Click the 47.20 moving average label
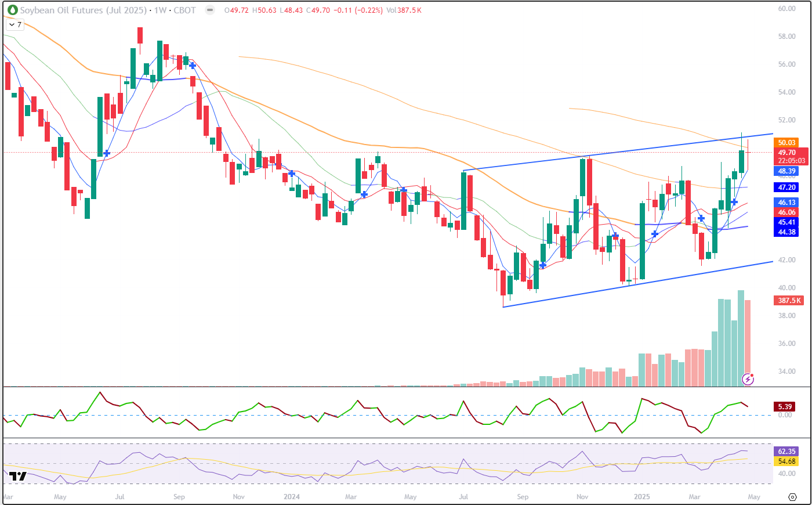This screenshot has height=505, width=812. pyautogui.click(x=786, y=187)
